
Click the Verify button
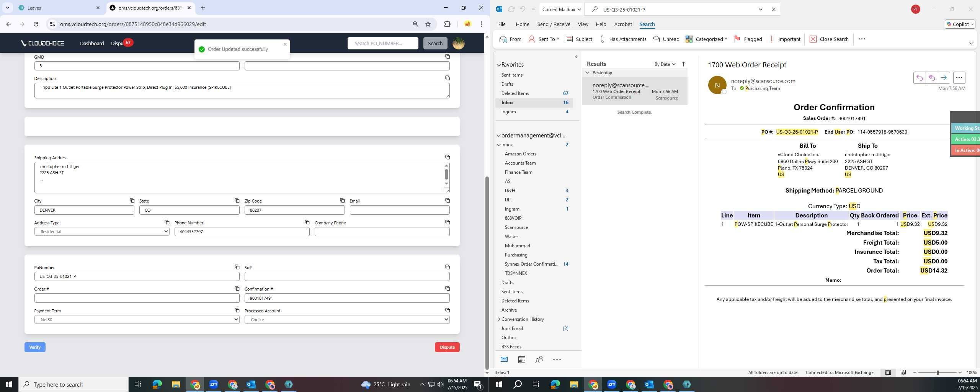click(35, 347)
